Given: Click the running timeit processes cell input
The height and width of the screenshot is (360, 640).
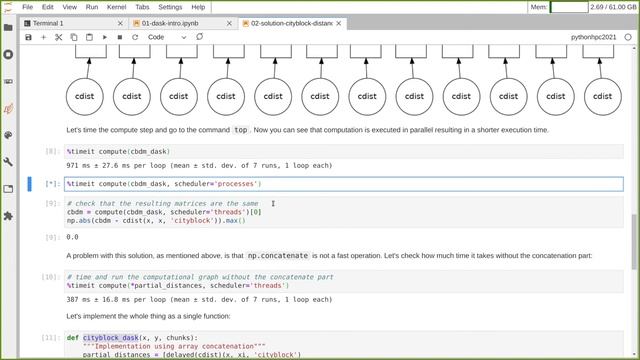Looking at the screenshot, I should [344, 184].
